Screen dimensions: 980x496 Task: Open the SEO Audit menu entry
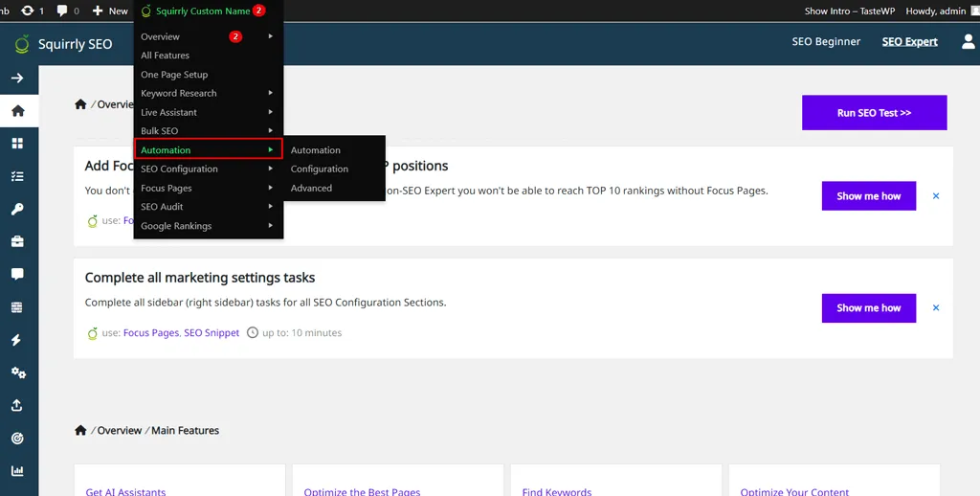coord(162,207)
